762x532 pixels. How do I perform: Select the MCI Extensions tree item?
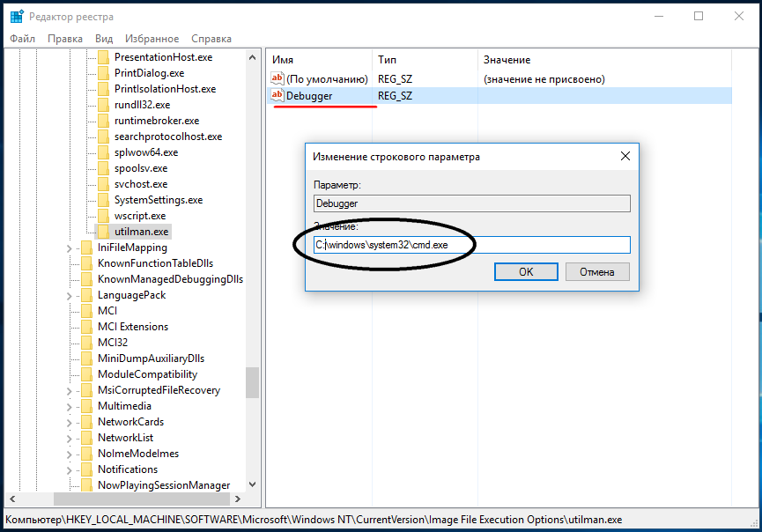click(133, 327)
